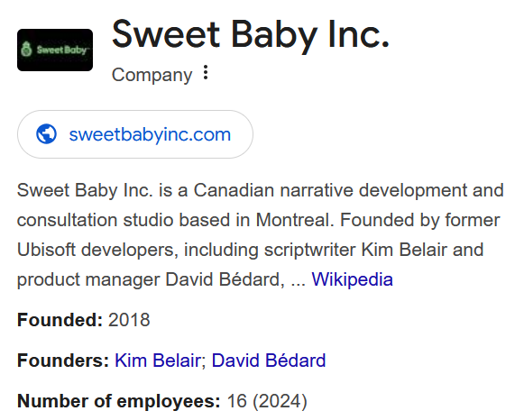Open the three-dot more options menu
The image size is (515, 420).
pos(206,72)
